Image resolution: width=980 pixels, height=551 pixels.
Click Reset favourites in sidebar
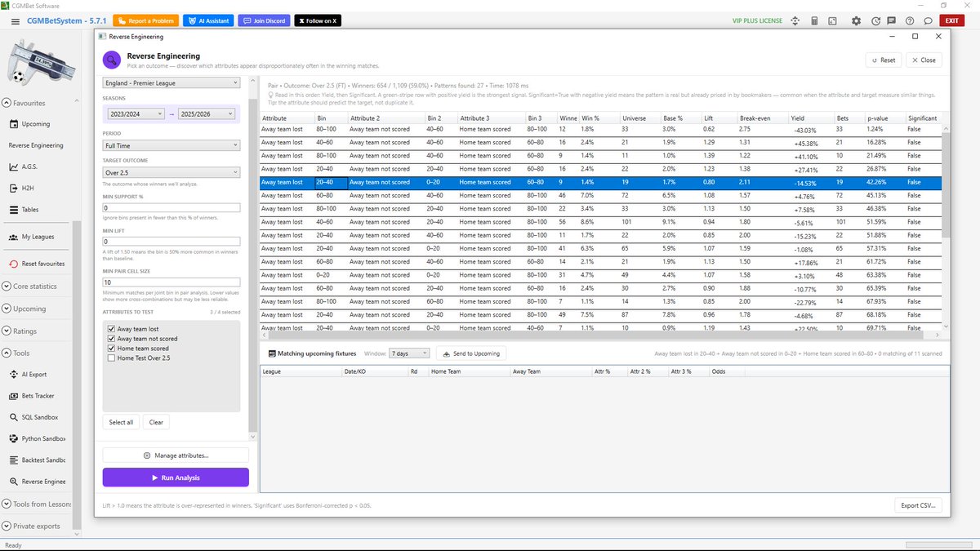(x=36, y=264)
